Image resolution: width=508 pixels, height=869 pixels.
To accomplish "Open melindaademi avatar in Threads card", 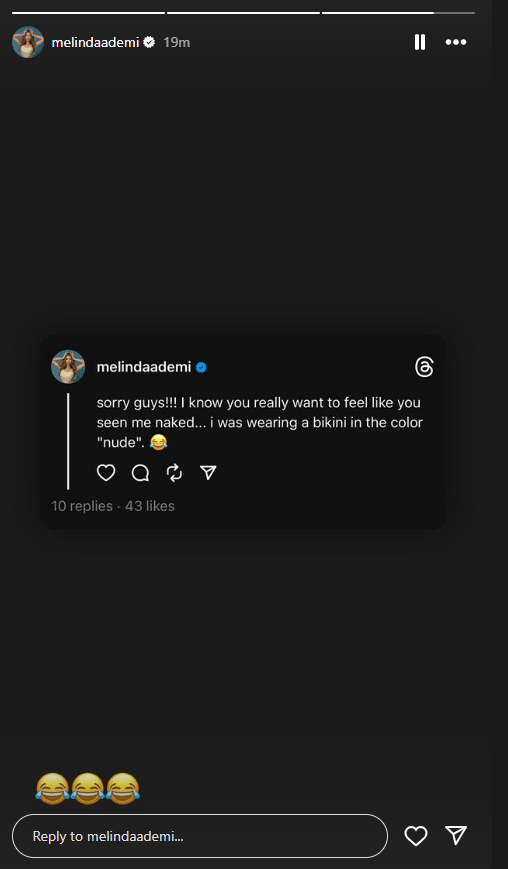I will pos(68,367).
